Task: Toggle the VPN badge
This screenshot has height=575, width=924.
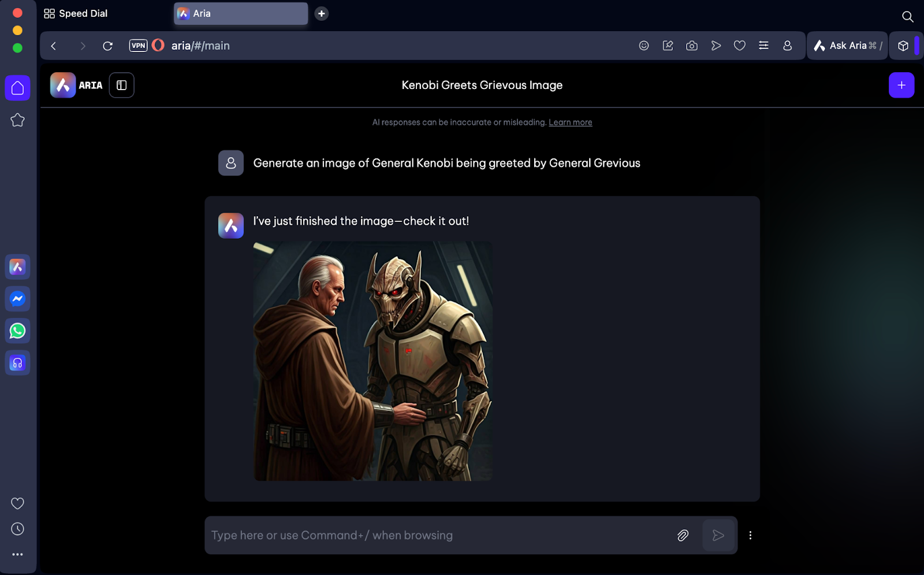Action: click(139, 46)
